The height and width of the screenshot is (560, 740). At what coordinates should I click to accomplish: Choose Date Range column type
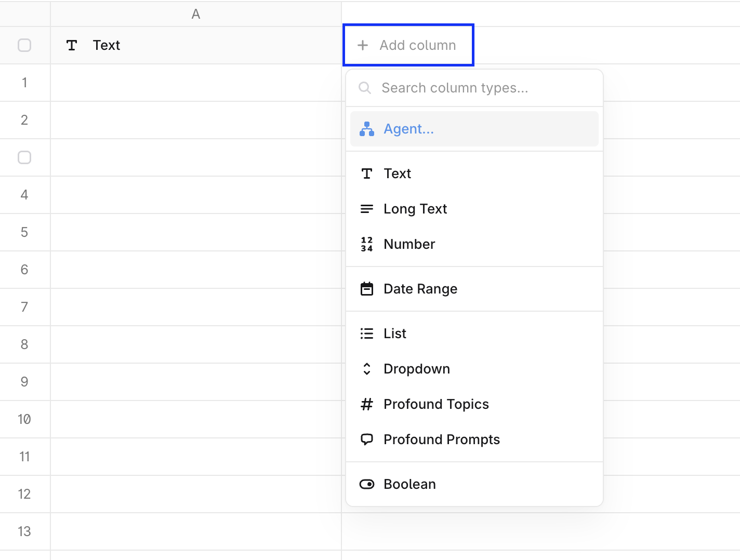click(x=474, y=289)
